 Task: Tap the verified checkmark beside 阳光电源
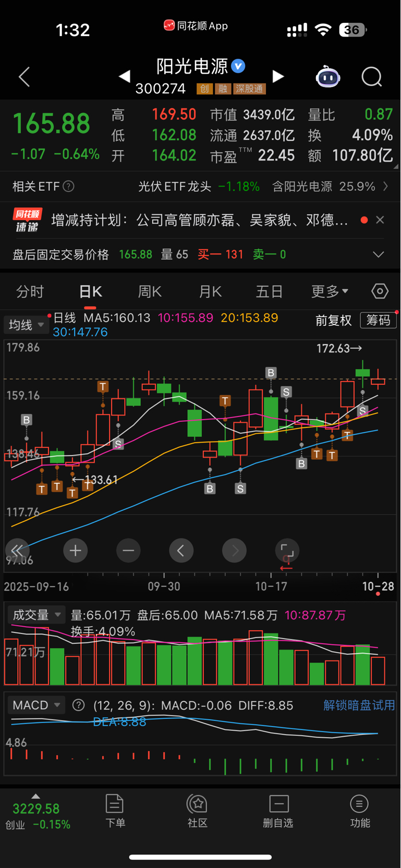click(x=238, y=66)
